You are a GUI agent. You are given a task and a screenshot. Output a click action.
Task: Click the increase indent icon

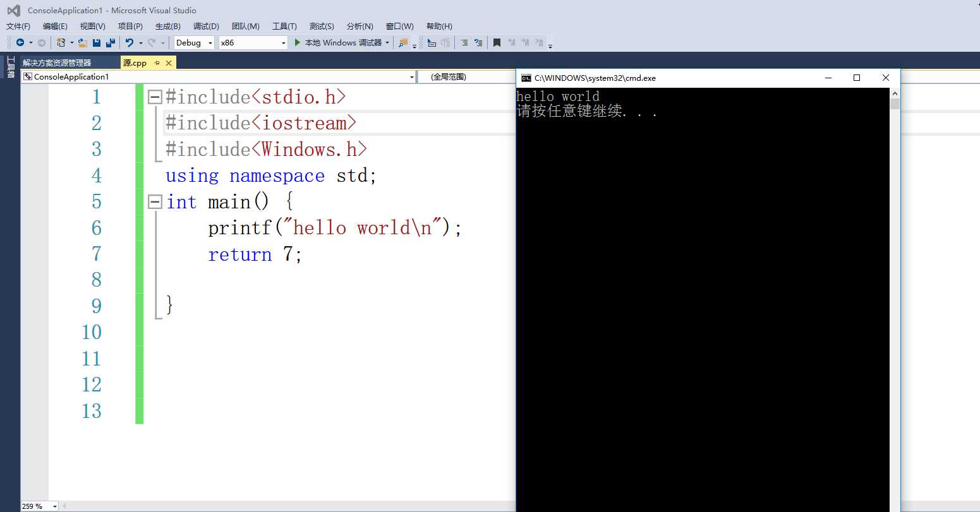(x=445, y=42)
